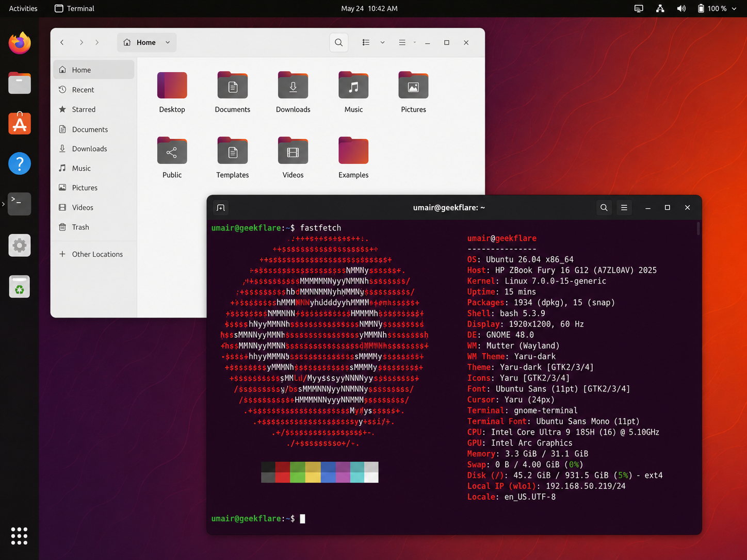Select Recent in Files sidebar
Screen dimensions: 747x560
[94, 90]
